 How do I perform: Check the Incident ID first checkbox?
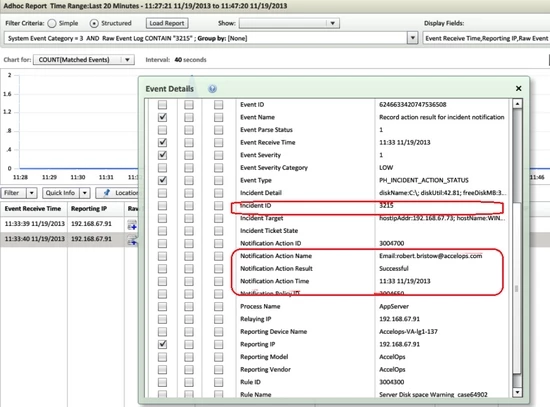coord(162,206)
